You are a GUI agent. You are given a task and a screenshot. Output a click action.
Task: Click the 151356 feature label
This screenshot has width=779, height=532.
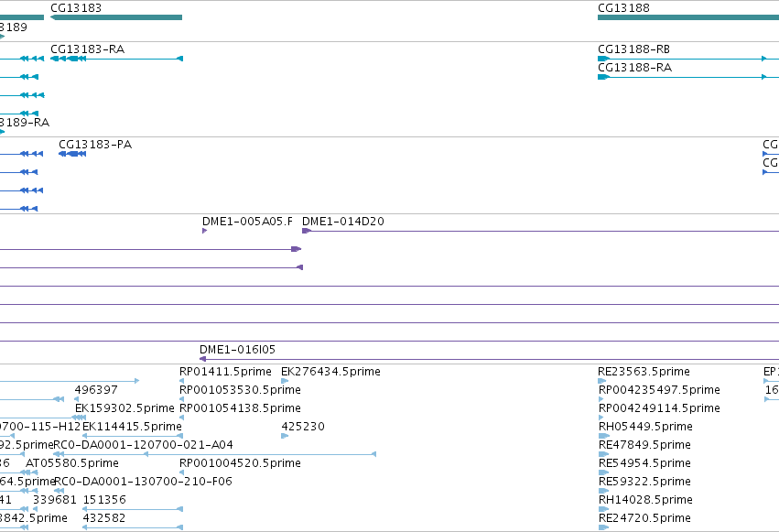[104, 500]
